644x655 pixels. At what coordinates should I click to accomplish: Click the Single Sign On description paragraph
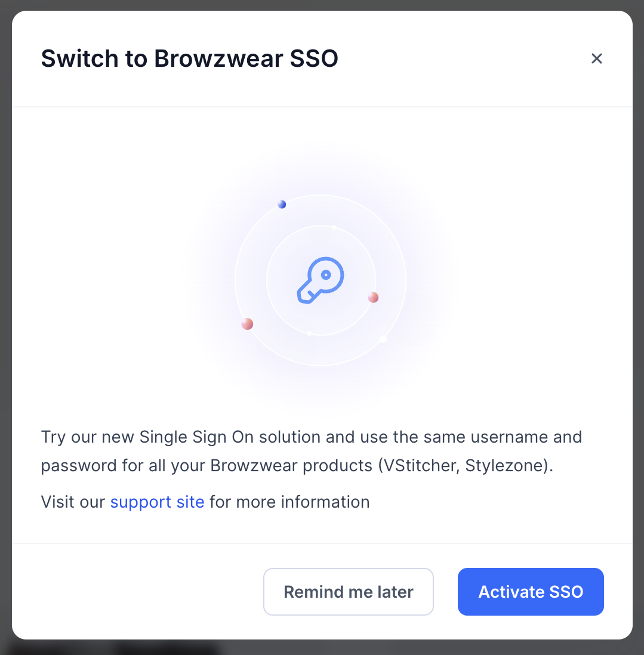pos(312,451)
